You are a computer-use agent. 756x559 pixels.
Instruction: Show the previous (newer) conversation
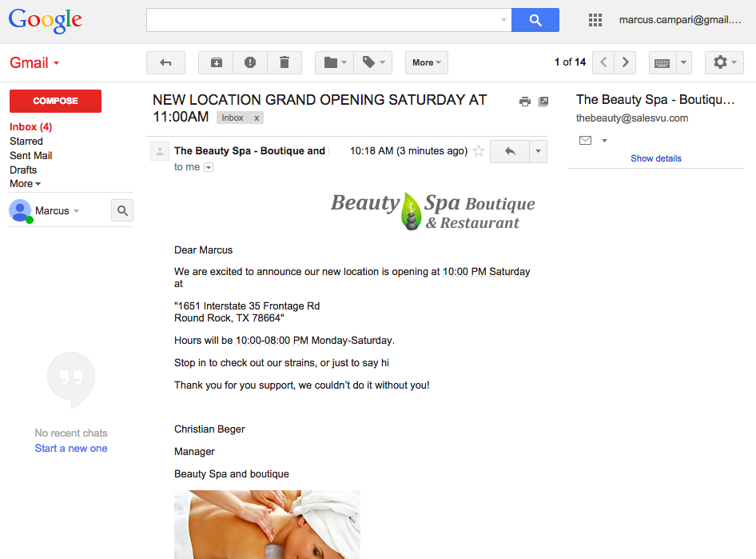pyautogui.click(x=603, y=62)
